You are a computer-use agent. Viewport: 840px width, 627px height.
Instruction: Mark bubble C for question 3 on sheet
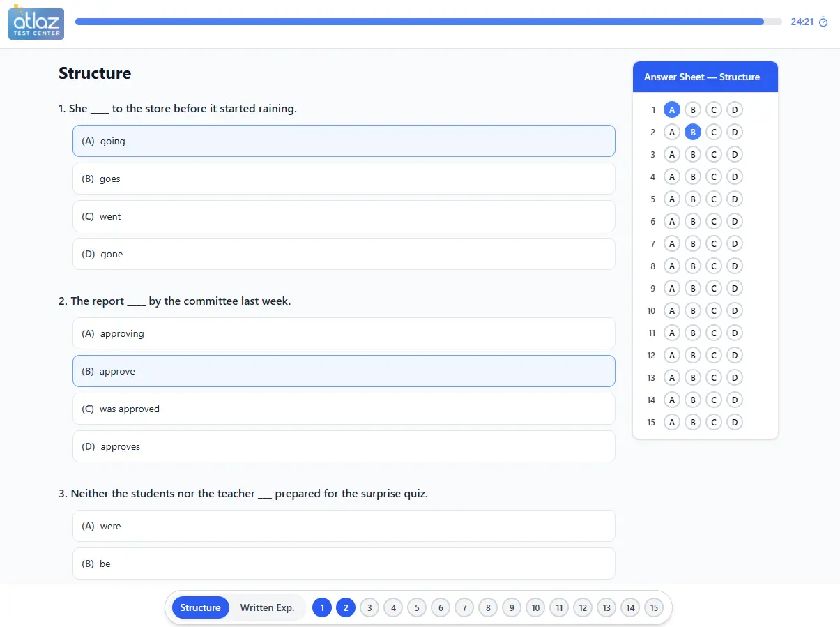tap(713, 154)
